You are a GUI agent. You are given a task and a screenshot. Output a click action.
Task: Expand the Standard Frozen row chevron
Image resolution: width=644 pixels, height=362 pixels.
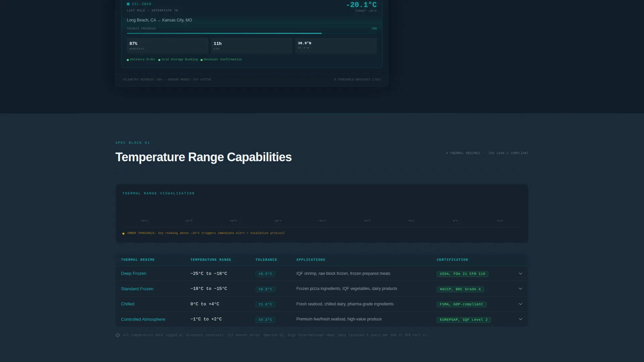pos(521,289)
